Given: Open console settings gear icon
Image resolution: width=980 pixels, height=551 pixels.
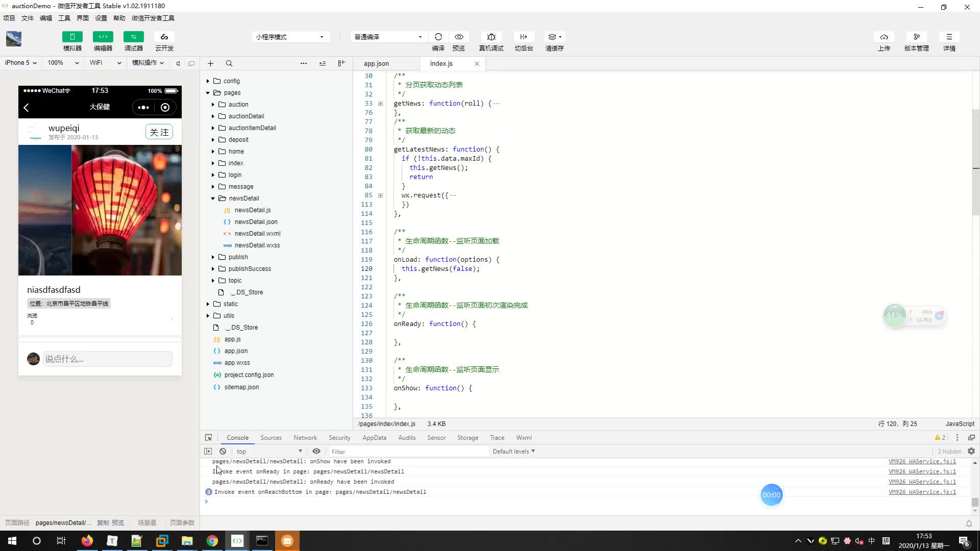Looking at the screenshot, I should point(971,452).
